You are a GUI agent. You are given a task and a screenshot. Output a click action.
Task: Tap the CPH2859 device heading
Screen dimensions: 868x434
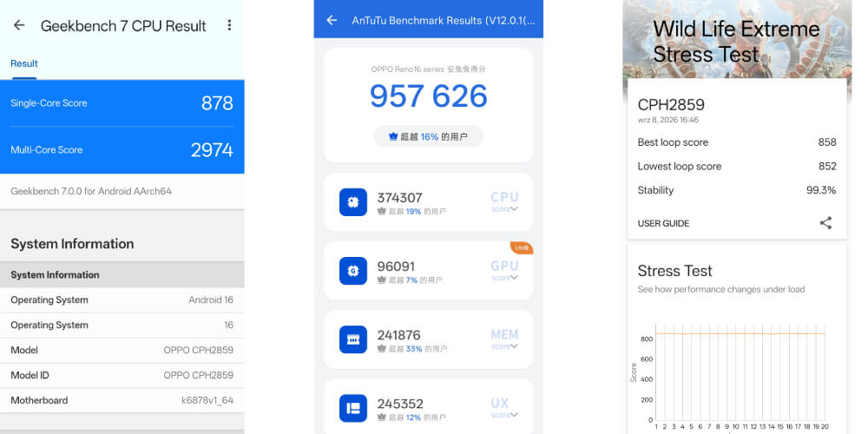click(671, 105)
